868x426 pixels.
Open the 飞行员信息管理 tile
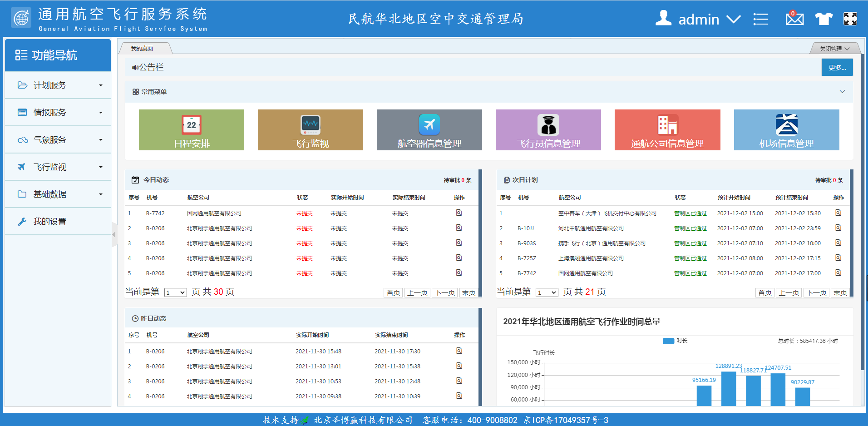548,130
